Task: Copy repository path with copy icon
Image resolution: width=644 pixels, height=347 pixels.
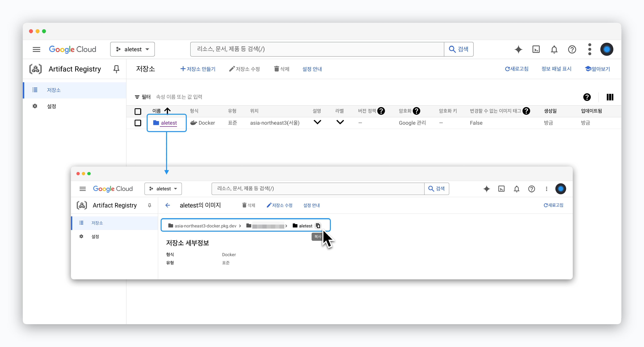Action: (318, 226)
